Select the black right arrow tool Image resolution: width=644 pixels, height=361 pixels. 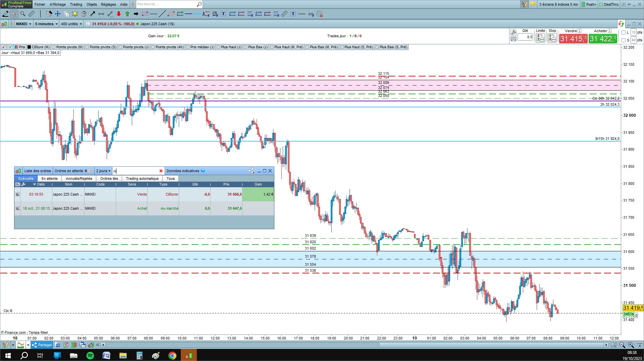click(136, 14)
